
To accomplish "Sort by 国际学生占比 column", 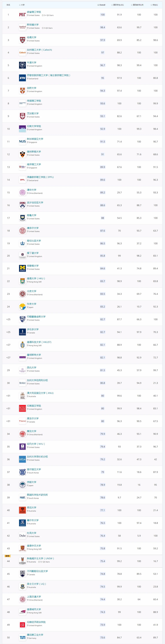I will [x=117, y=5].
